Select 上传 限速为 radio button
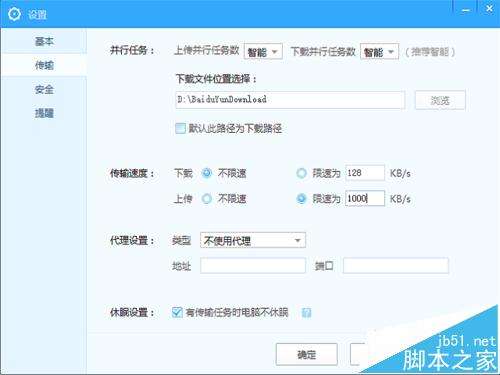This screenshot has width=500, height=375. pos(301,199)
